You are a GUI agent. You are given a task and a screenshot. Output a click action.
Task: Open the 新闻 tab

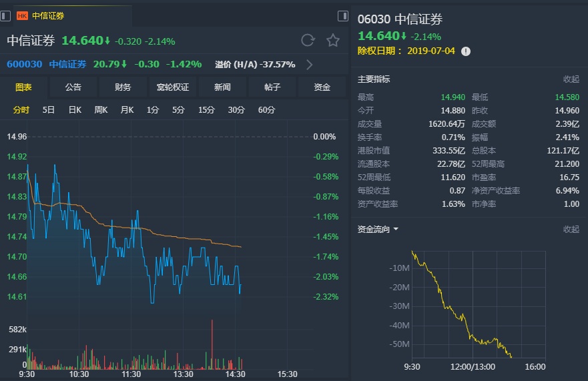(222, 87)
